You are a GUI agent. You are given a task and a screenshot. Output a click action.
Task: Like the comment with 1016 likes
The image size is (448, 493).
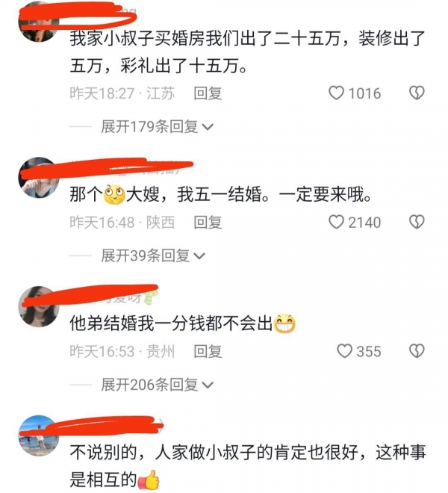tap(336, 93)
